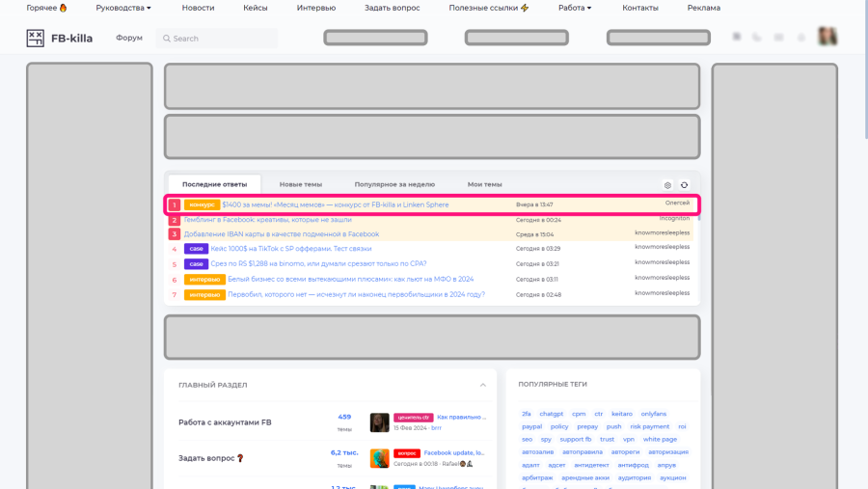The image size is (868, 489).
Task: Open Кейсы in the top menu
Action: click(256, 8)
